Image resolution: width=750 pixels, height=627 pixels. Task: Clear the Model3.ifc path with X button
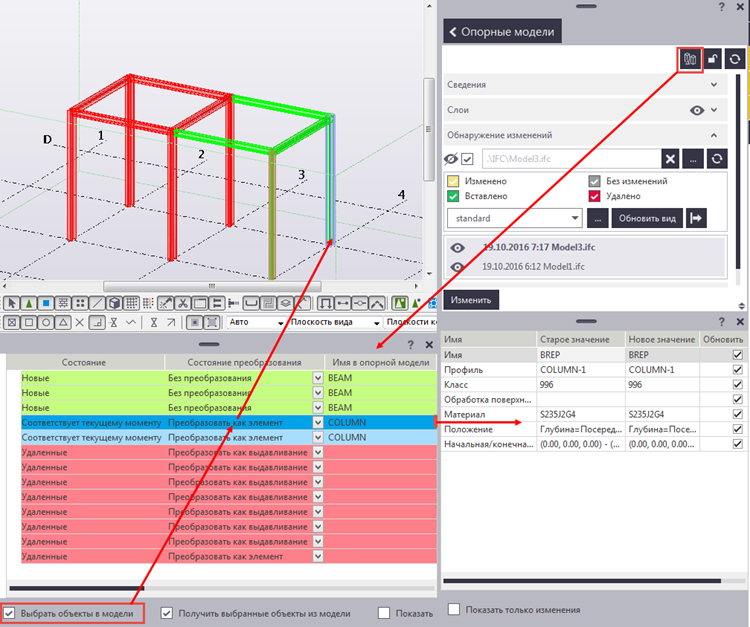tap(670, 158)
